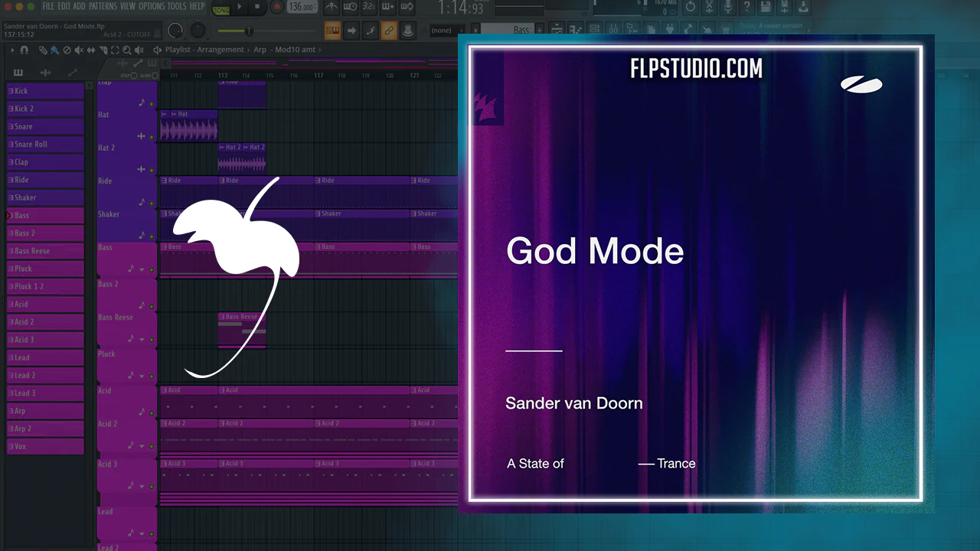The image size is (980, 551).
Task: Select the playlist slice tool
Action: 103,50
